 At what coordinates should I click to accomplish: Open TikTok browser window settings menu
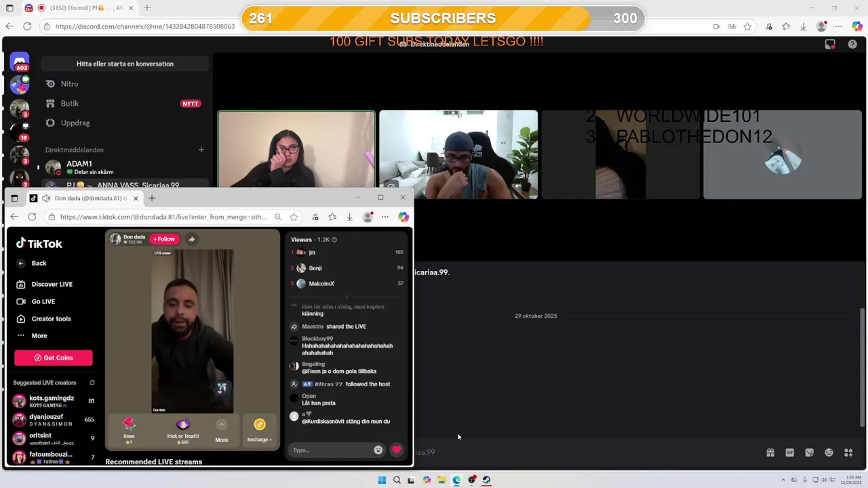pos(385,217)
